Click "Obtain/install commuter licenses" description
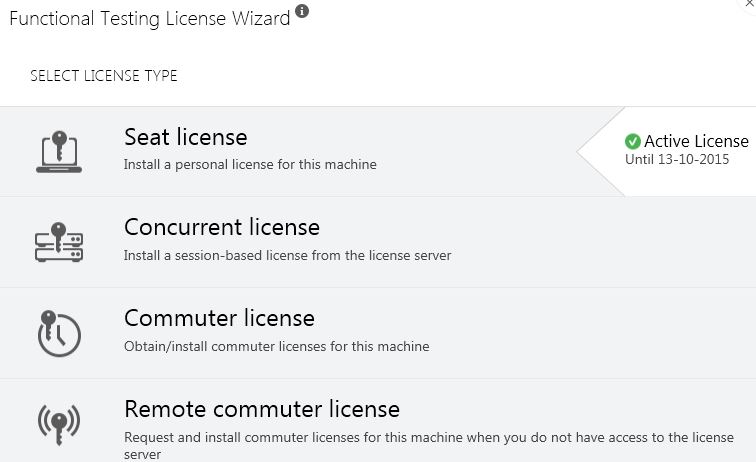The width and height of the screenshot is (756, 462). pyautogui.click(x=276, y=346)
